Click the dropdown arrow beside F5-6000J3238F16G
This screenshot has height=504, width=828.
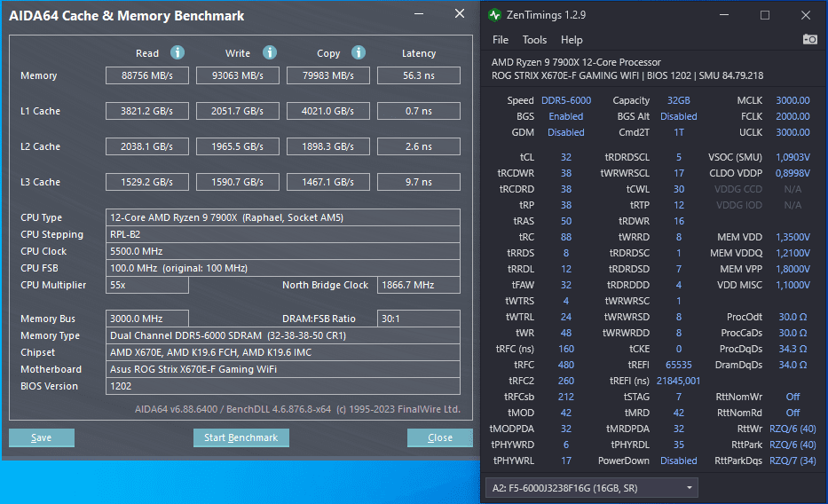tap(690, 488)
